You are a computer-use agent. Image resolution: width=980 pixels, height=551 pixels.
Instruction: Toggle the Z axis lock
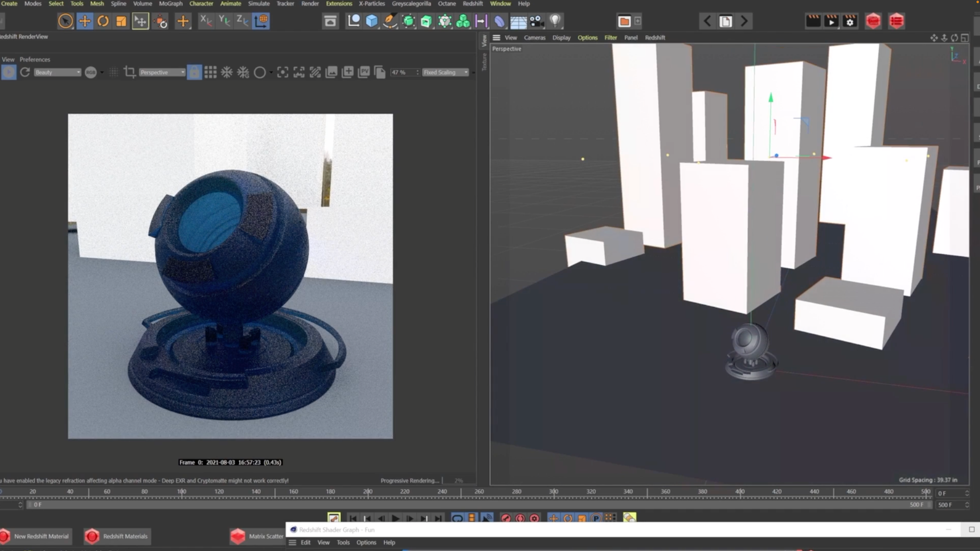tap(242, 21)
